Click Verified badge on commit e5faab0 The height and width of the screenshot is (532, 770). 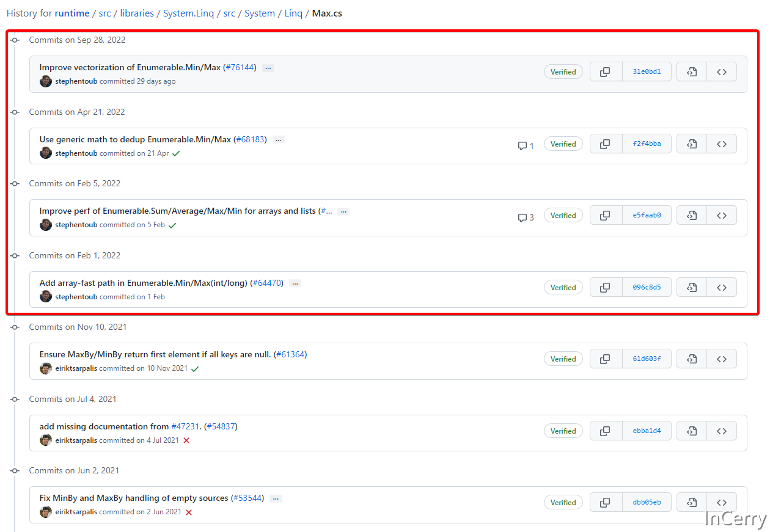(563, 216)
